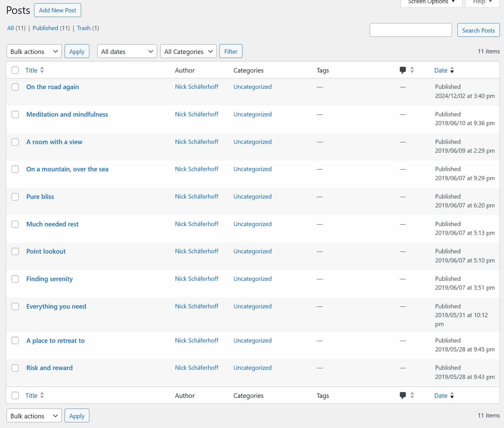The height and width of the screenshot is (428, 504).
Task: Click the '2024/12/02 at 3:40 pm' date text
Action: click(465, 96)
